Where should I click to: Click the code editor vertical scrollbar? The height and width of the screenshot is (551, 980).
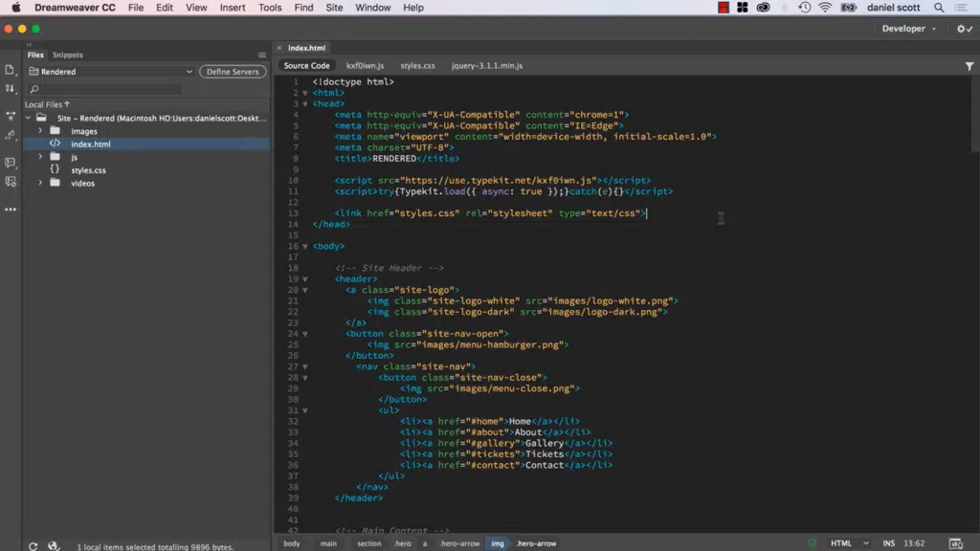975,115
